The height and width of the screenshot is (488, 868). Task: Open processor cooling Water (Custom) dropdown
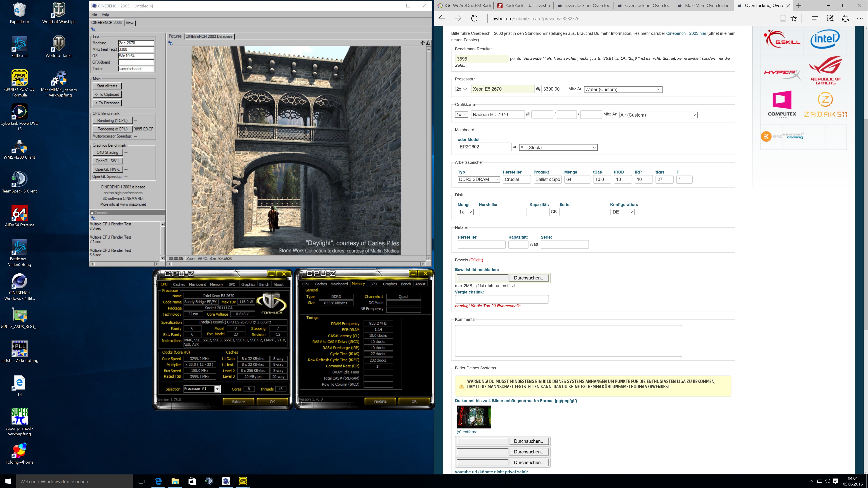[623, 89]
